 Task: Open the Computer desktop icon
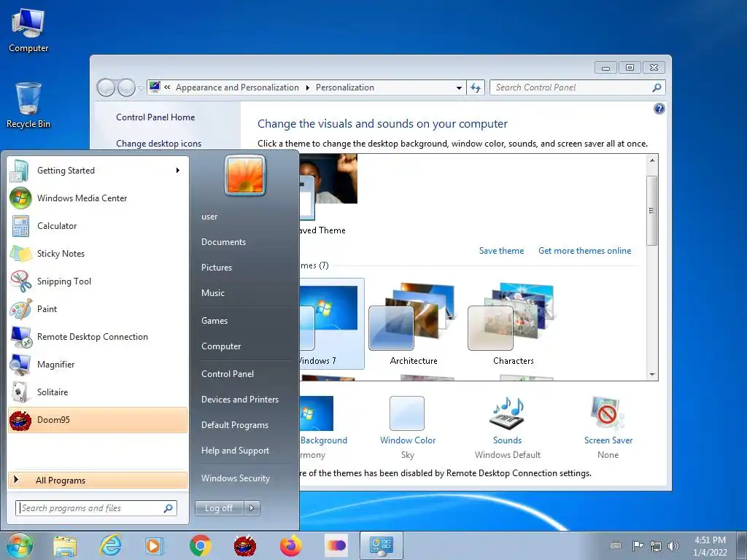tap(28, 31)
